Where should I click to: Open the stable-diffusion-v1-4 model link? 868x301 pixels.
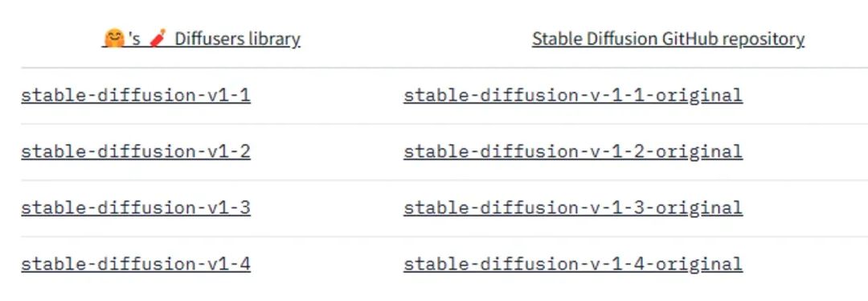136,264
